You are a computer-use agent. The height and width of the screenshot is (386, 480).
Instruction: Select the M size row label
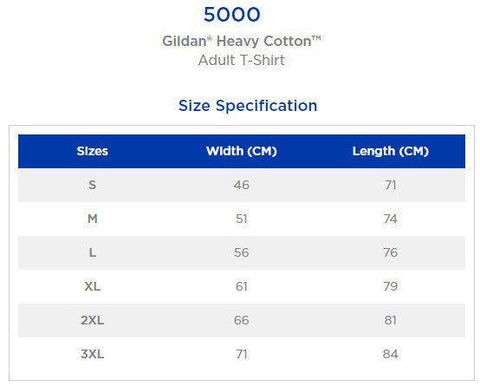point(92,219)
